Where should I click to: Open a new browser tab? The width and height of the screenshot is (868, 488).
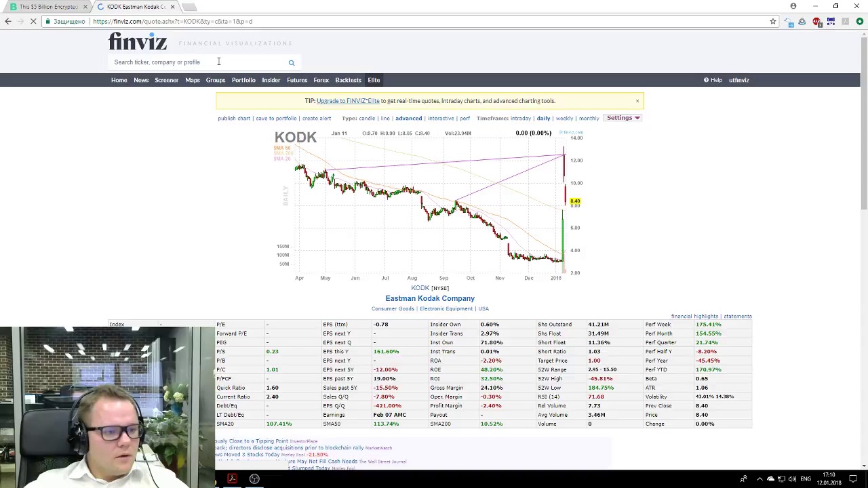[x=190, y=7]
